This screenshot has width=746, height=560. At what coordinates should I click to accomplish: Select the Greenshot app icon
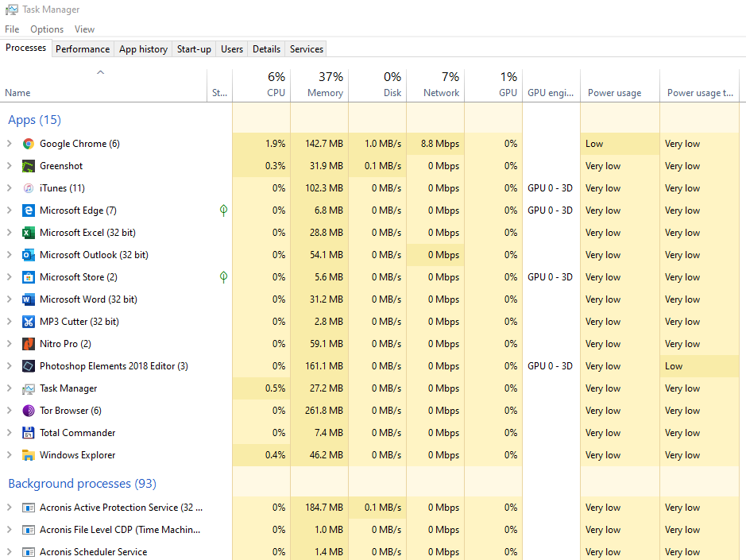[x=29, y=166]
